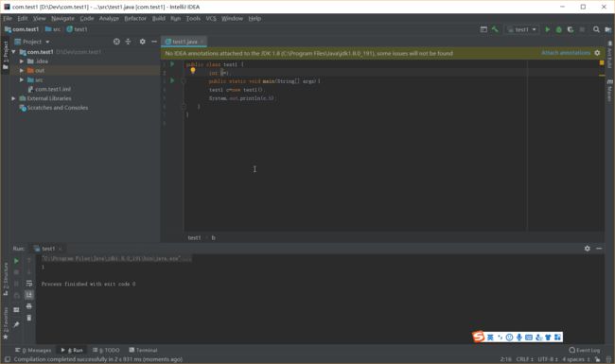Open Project panel settings gear
This screenshot has width=615, height=364.
(142, 42)
